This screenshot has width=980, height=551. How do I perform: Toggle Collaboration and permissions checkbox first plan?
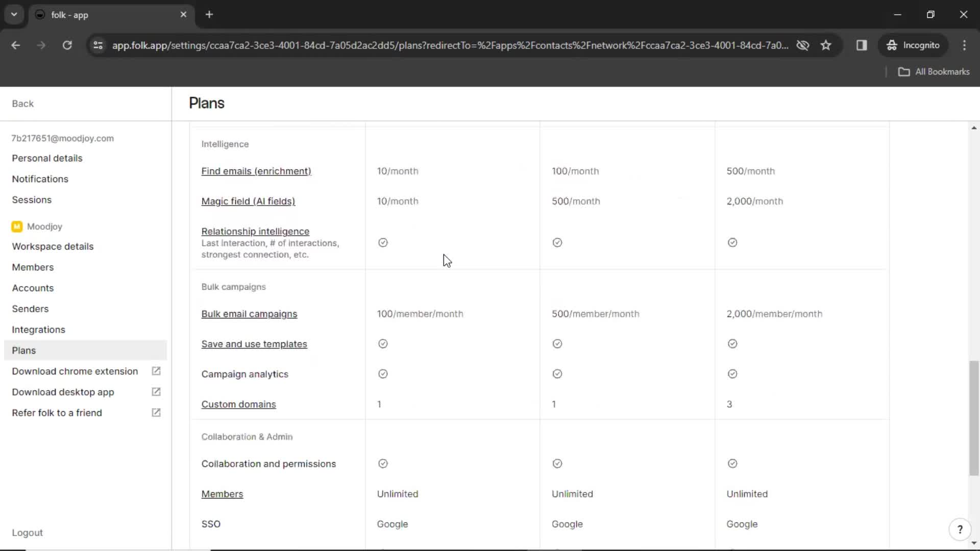(383, 464)
